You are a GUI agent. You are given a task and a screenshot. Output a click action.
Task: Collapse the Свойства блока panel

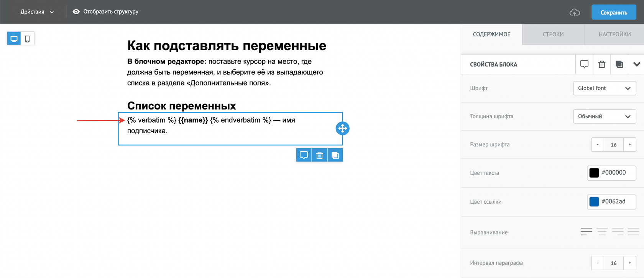pyautogui.click(x=636, y=64)
